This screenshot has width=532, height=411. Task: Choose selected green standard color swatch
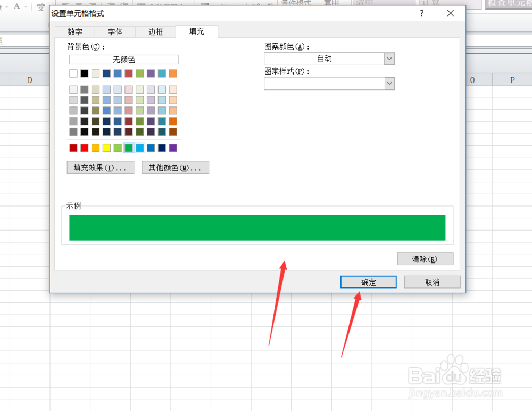[x=129, y=148]
